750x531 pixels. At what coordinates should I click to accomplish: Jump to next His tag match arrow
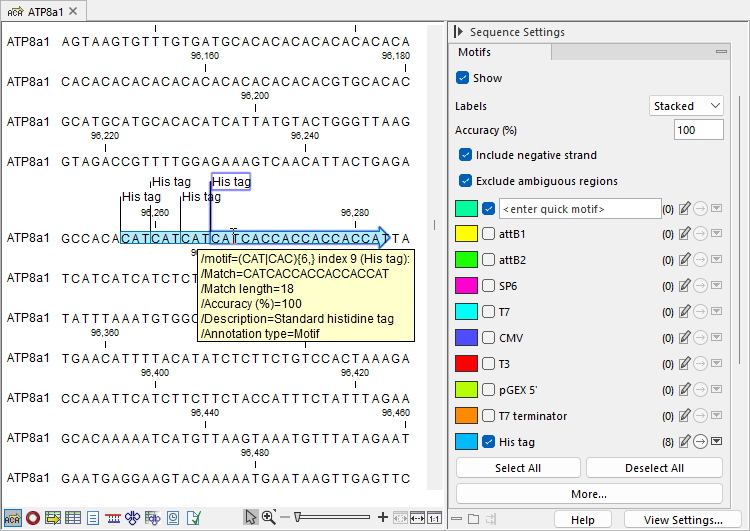700,442
